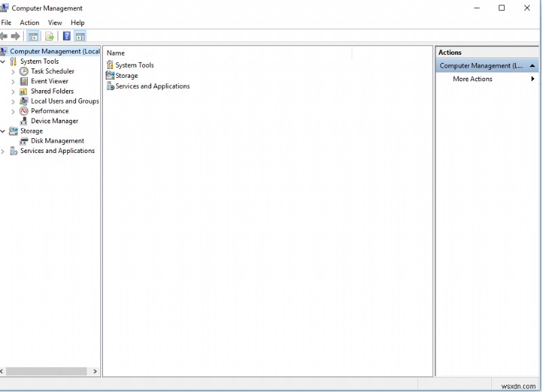
Task: Toggle the Show/Hide Console Tree toolbar icon
Action: [x=33, y=36]
